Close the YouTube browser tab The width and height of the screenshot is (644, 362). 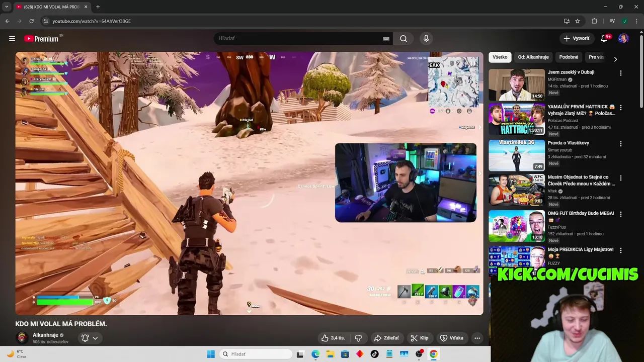click(86, 7)
